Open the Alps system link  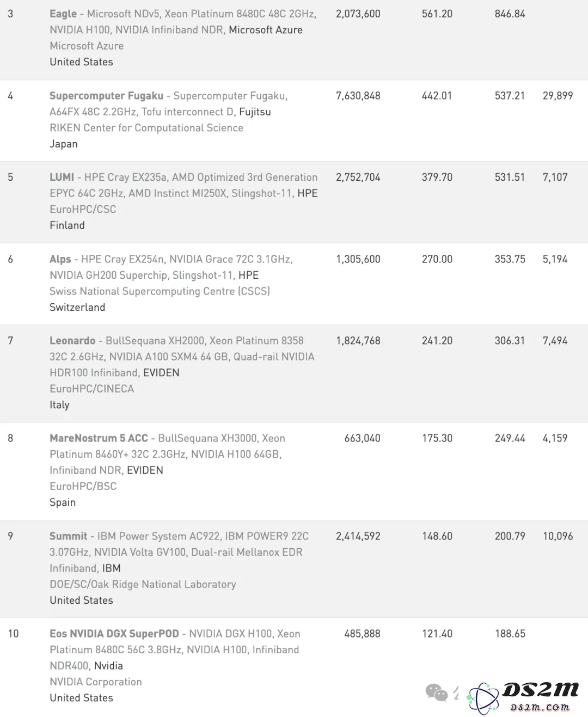tap(60, 259)
